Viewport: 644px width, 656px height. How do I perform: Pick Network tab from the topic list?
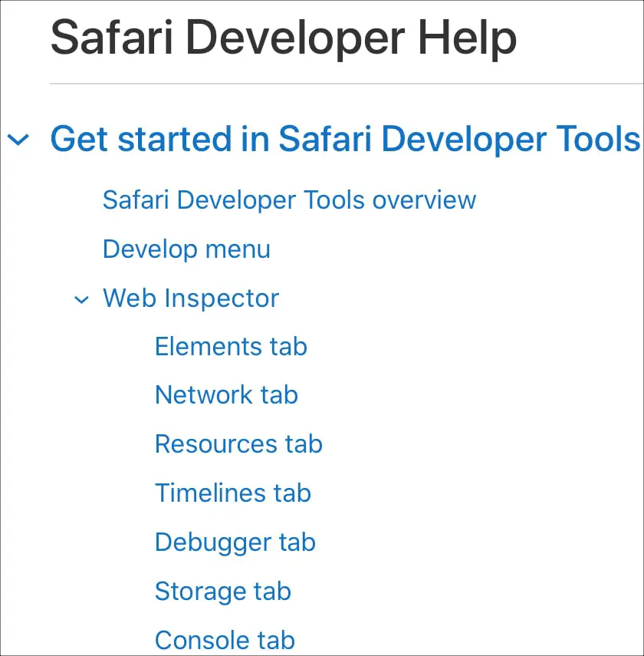click(226, 395)
